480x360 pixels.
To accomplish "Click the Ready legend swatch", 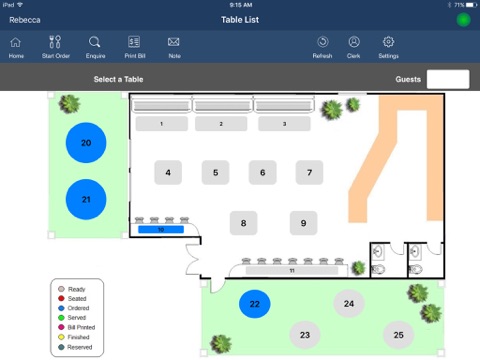I will click(x=61, y=289).
